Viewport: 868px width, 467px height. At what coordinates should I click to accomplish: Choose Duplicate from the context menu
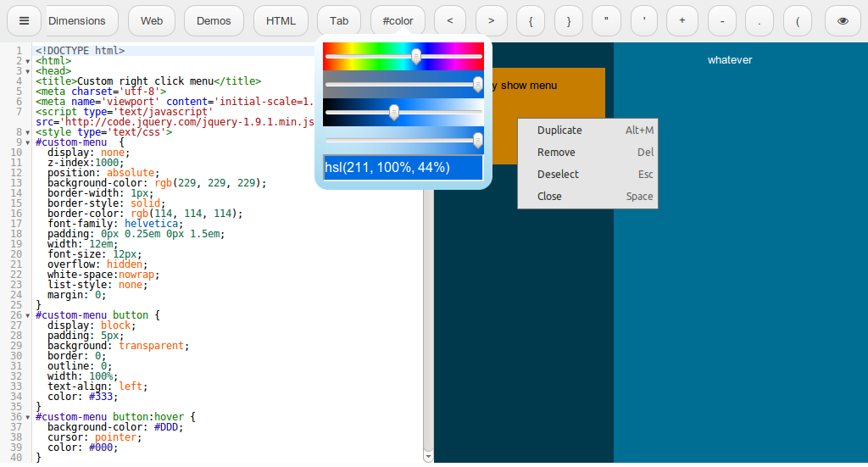point(588,130)
